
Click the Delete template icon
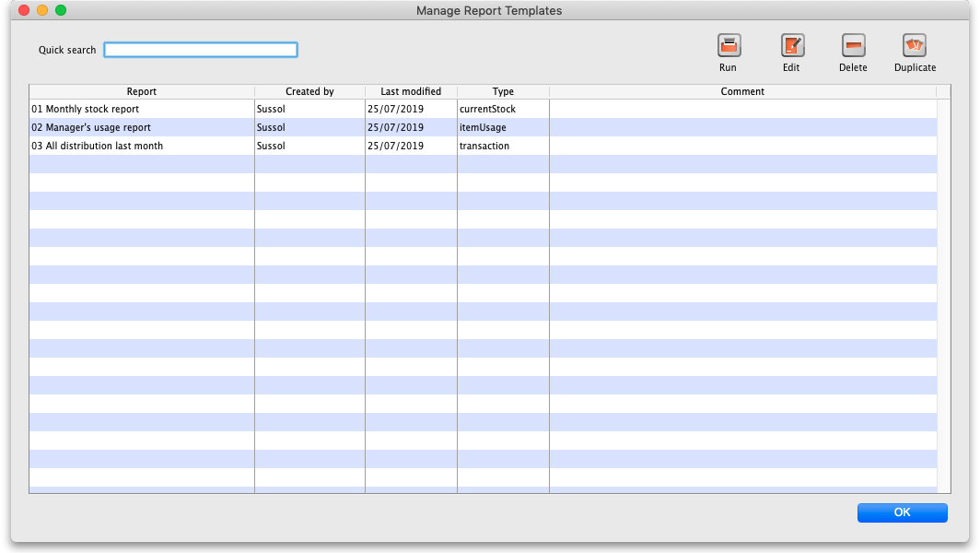point(853,45)
